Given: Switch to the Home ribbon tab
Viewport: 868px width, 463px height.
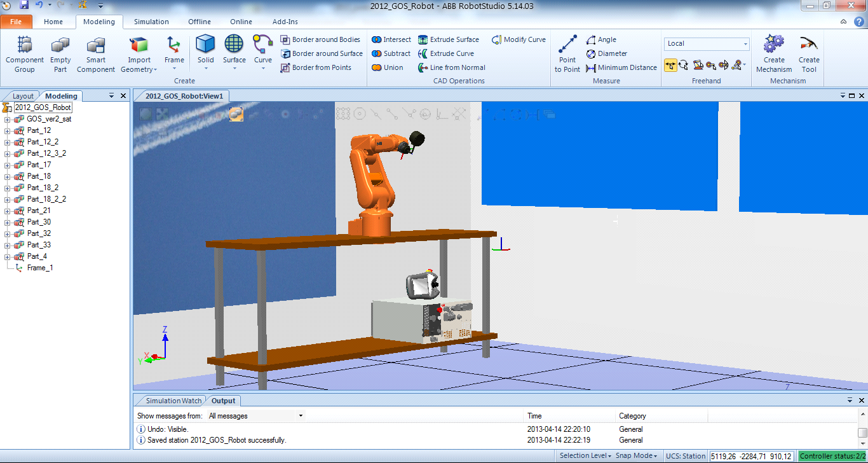Looking at the screenshot, I should coord(53,22).
